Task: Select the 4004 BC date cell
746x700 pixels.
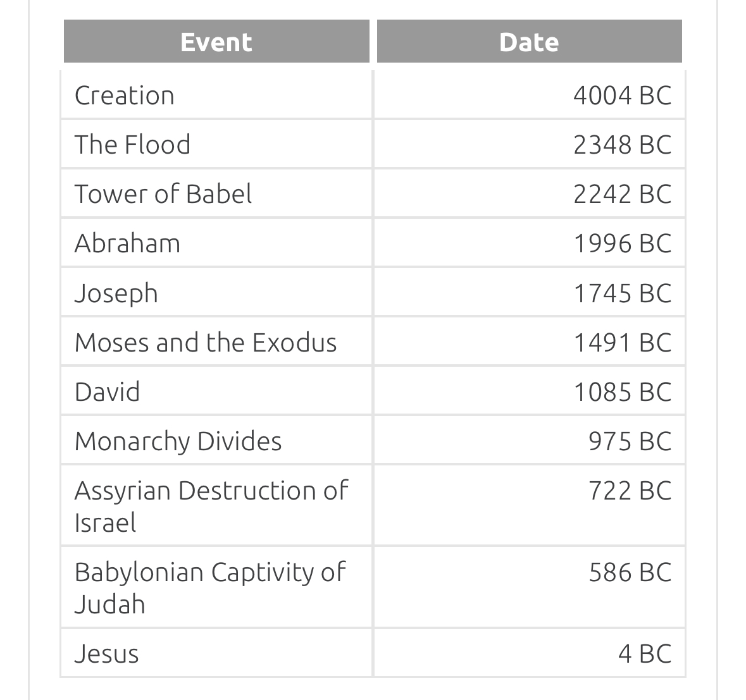Action: (x=529, y=95)
